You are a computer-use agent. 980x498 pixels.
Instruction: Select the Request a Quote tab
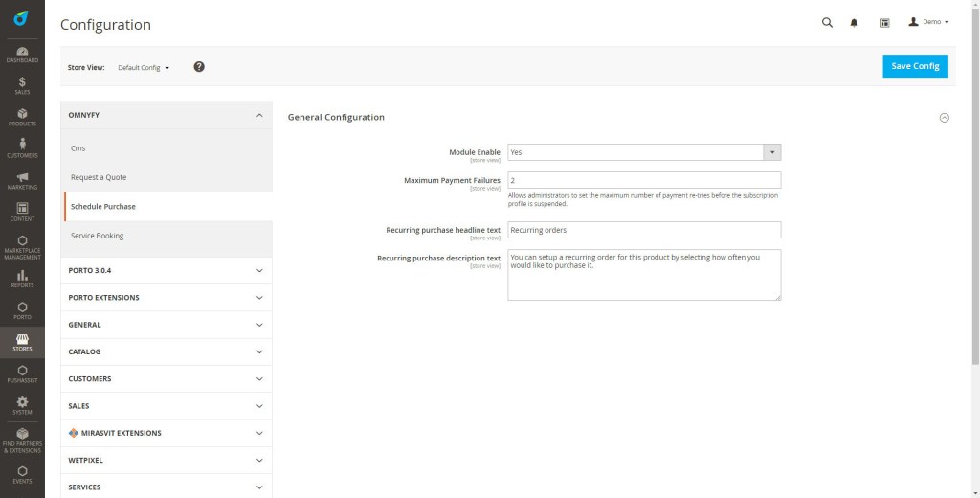[99, 177]
